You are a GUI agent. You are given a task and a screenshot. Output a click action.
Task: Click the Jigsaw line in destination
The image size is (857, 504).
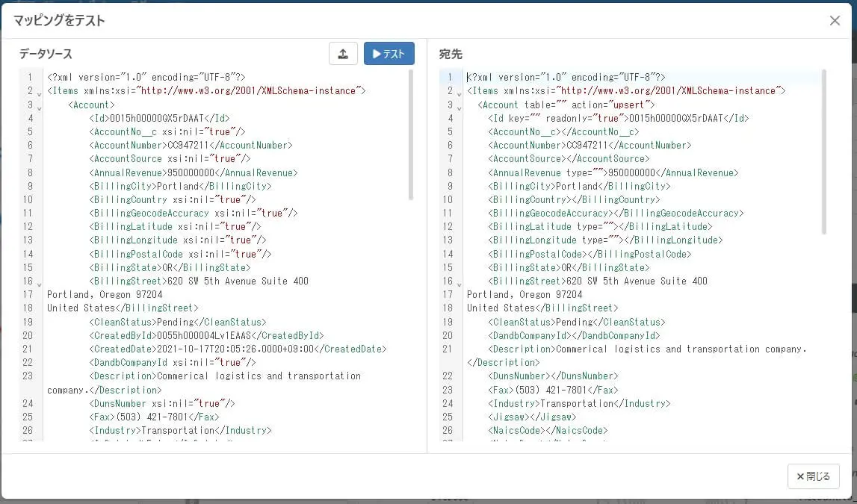click(532, 417)
